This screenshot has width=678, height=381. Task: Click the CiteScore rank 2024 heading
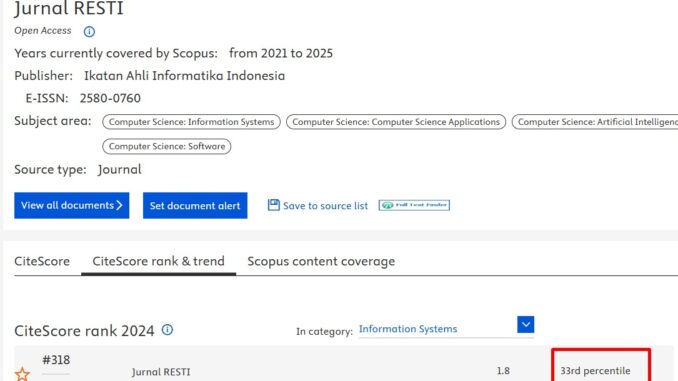(x=84, y=331)
